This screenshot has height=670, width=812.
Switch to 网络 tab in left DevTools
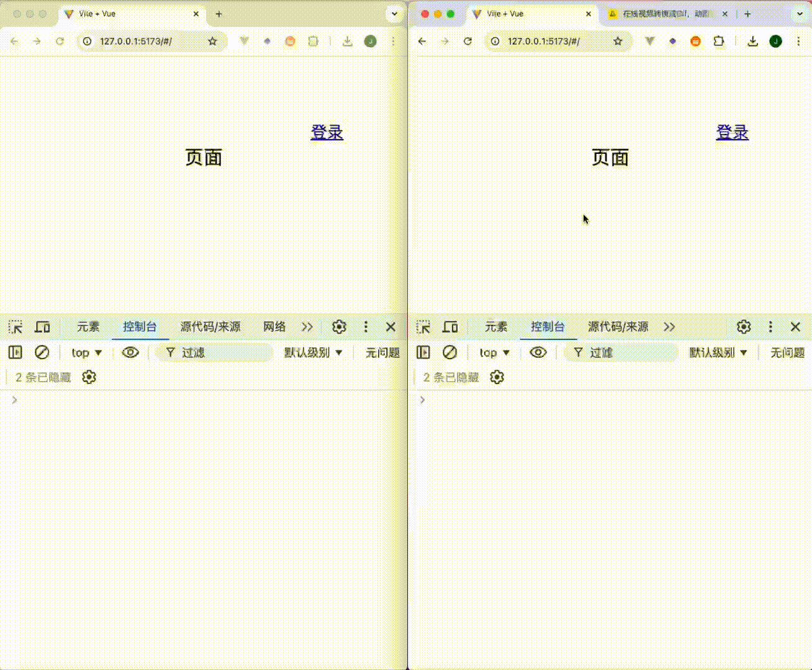point(274,327)
